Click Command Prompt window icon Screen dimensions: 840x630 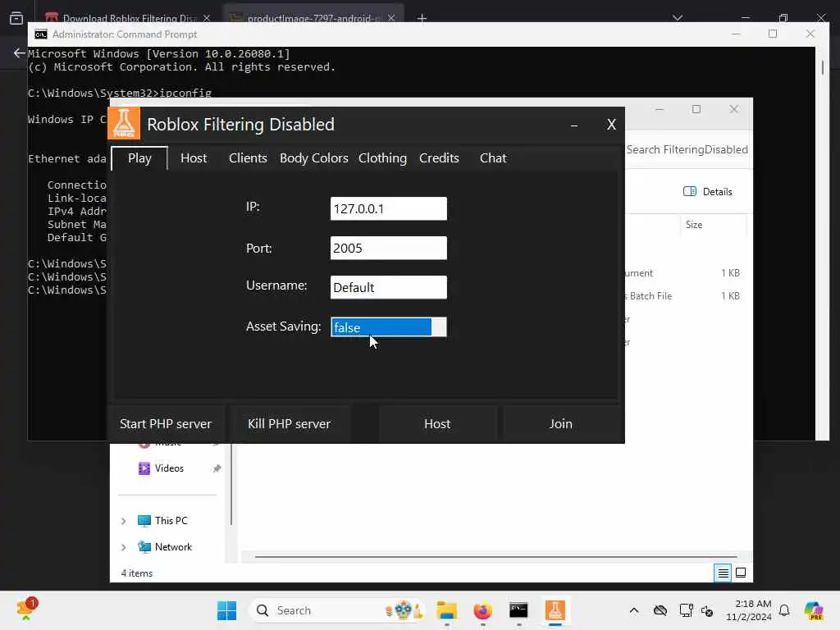coord(41,34)
